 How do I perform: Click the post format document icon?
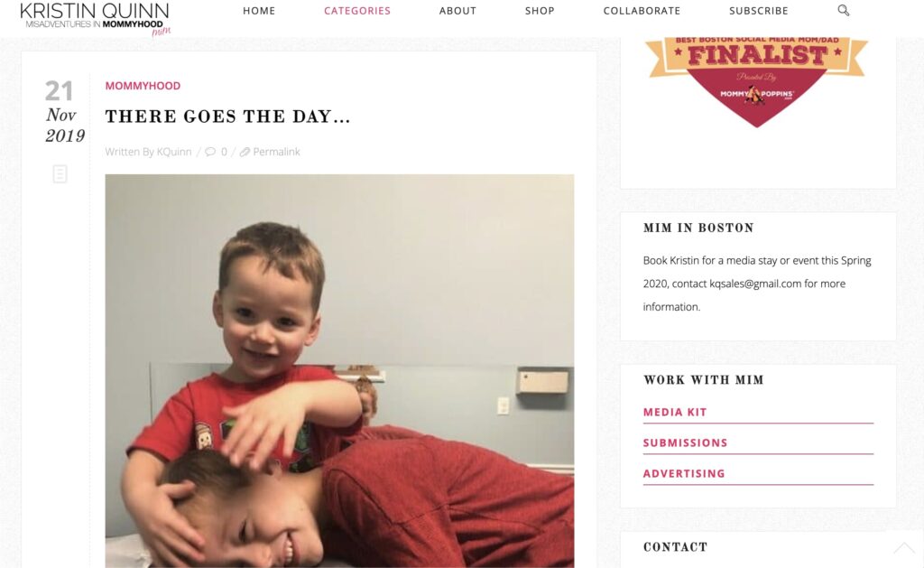[x=60, y=174]
